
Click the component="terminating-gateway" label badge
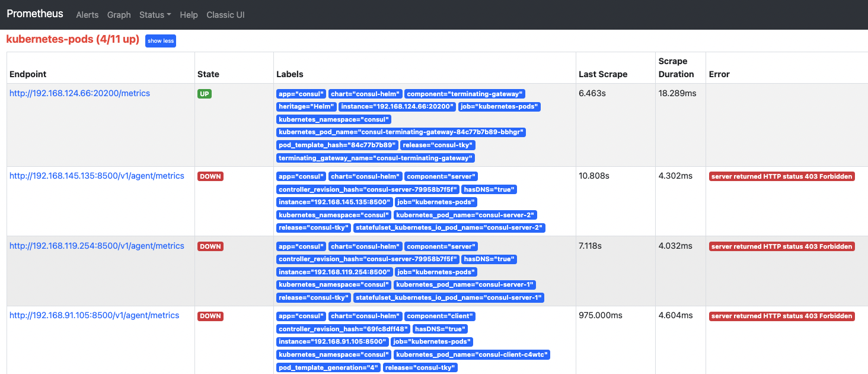(x=465, y=93)
